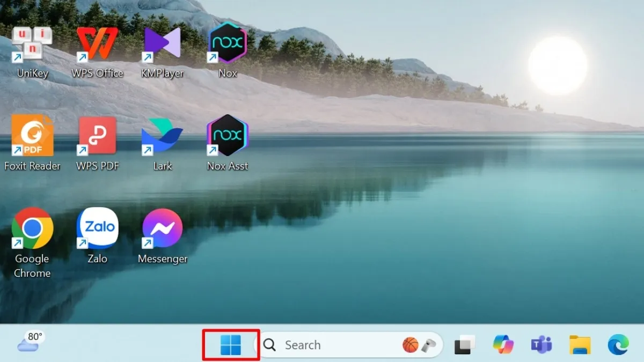This screenshot has height=362, width=644.
Task: Select the WPS PDF desktop shortcut
Action: [x=97, y=136]
